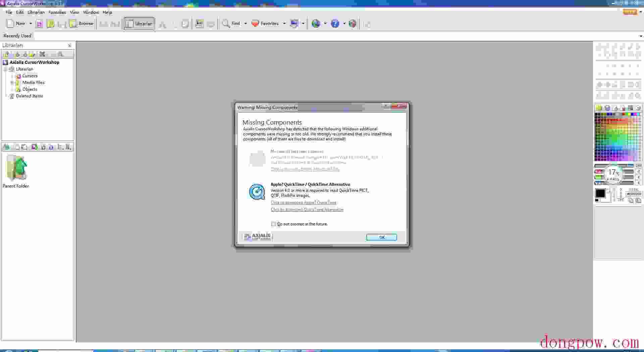
Task: Open the Window menu
Action: 91,12
